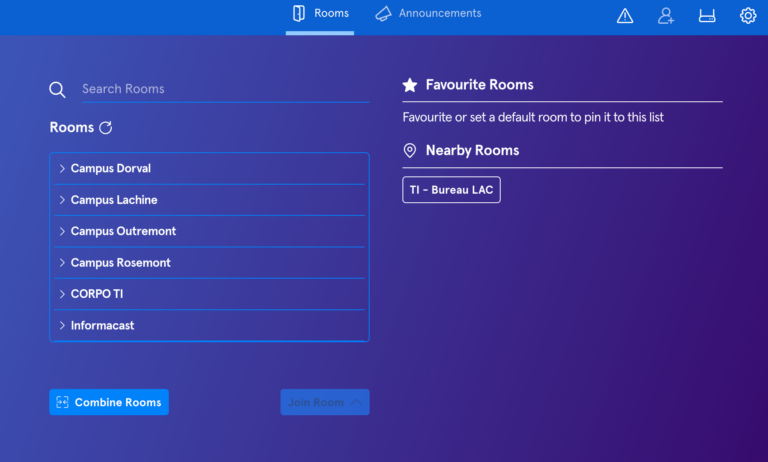Open settings gear icon
The height and width of the screenshot is (462, 768).
pyautogui.click(x=748, y=16)
